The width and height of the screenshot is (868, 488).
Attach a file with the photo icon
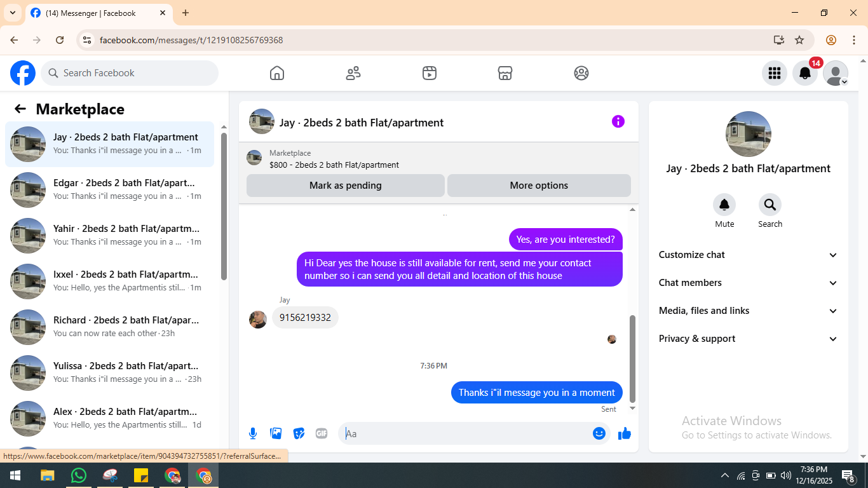click(276, 433)
